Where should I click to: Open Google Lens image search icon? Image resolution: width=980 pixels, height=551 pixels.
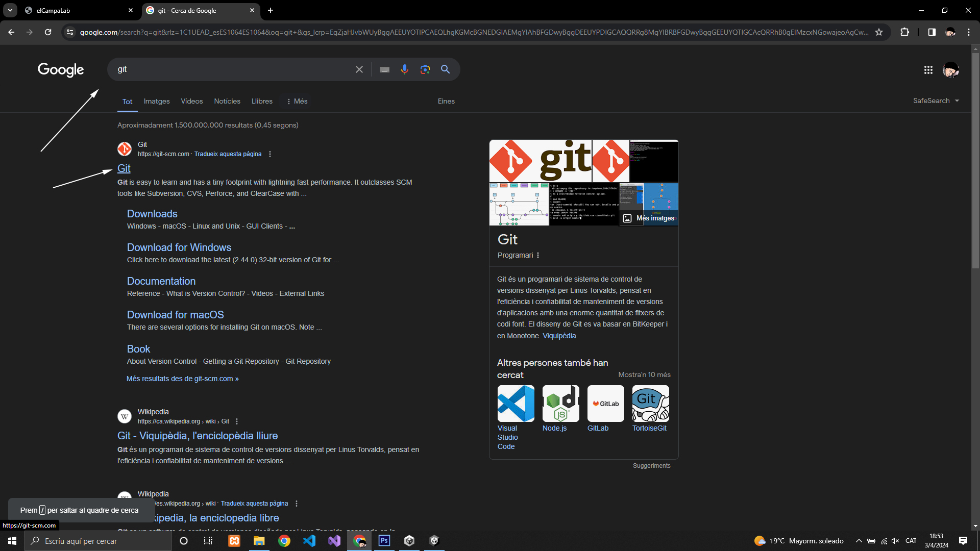(425, 69)
